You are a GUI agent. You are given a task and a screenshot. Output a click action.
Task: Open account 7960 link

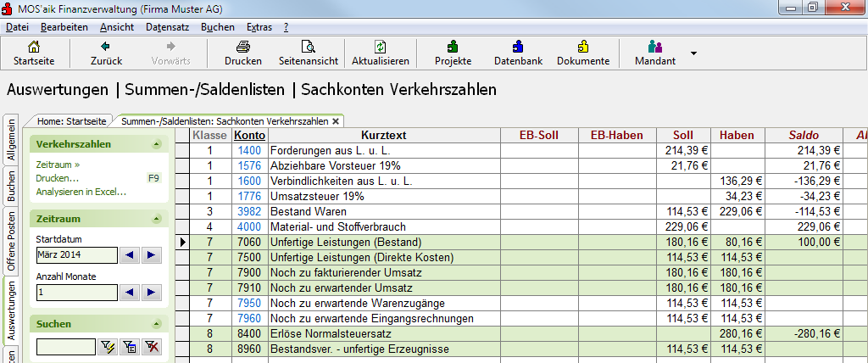click(249, 319)
